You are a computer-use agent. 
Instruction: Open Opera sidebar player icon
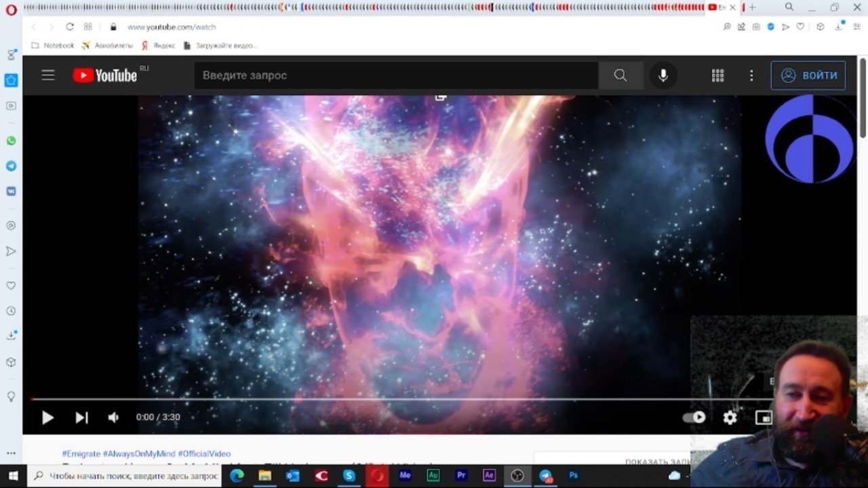(11, 226)
